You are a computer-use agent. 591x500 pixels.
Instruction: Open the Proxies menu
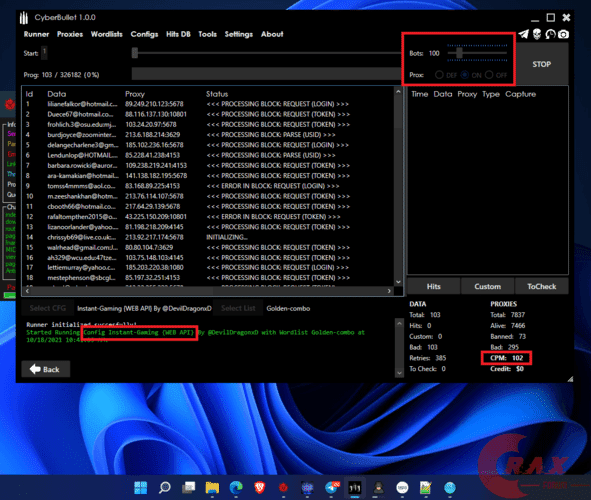(x=70, y=34)
